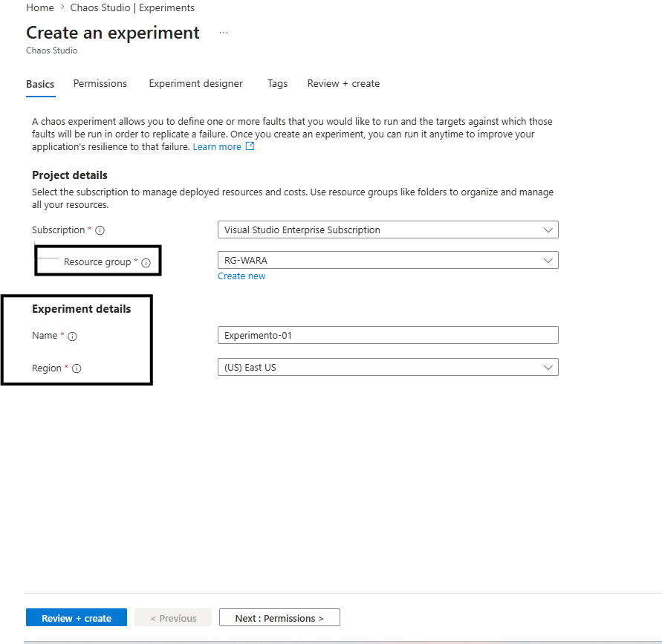Open the Experiment designer tab
This screenshot has width=662, height=644.
(195, 84)
